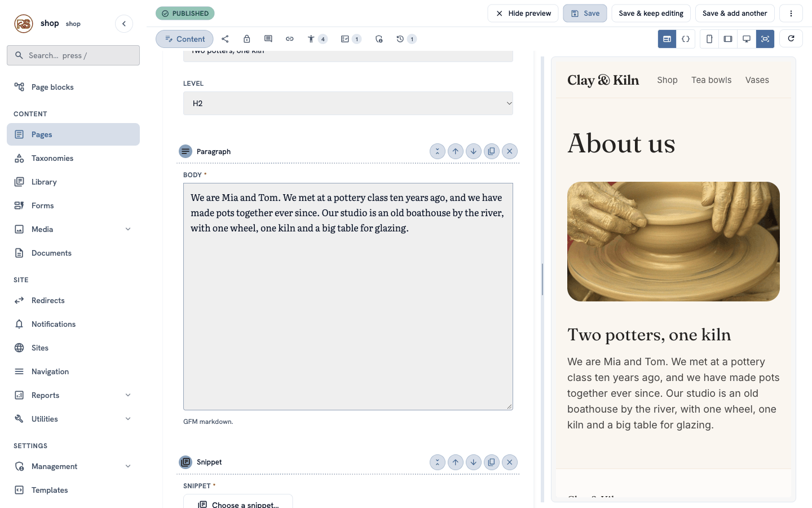
Task: Click the chain link icon in toolbar
Action: click(290, 39)
